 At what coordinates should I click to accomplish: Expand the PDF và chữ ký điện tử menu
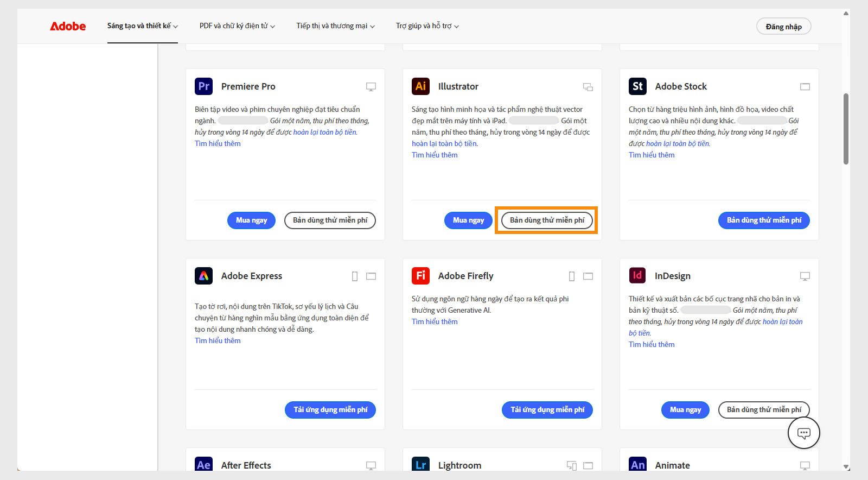[237, 26]
